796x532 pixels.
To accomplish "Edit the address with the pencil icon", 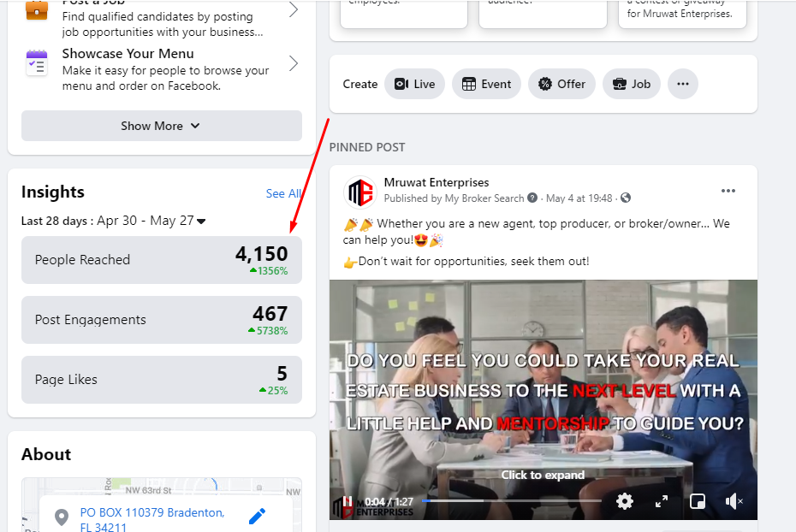I will (257, 516).
